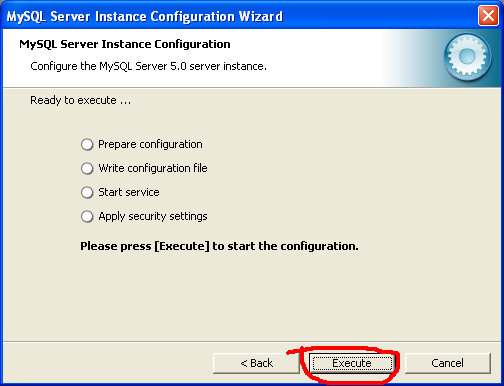Click the 'Write configuration file' label text
504x386 pixels.
click(x=153, y=168)
